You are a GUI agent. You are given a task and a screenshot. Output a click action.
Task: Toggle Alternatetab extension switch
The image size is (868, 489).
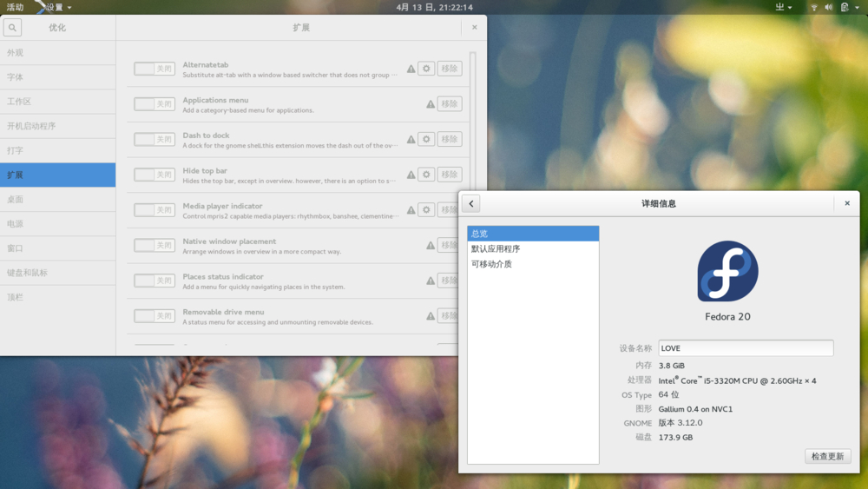point(155,69)
